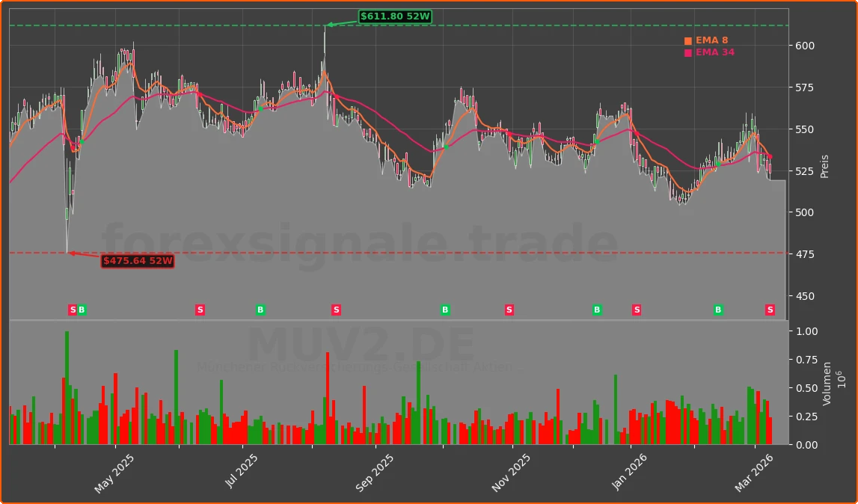Click the S sell marker below the June candles
Viewport: 858px width, 504px height.
tap(200, 309)
